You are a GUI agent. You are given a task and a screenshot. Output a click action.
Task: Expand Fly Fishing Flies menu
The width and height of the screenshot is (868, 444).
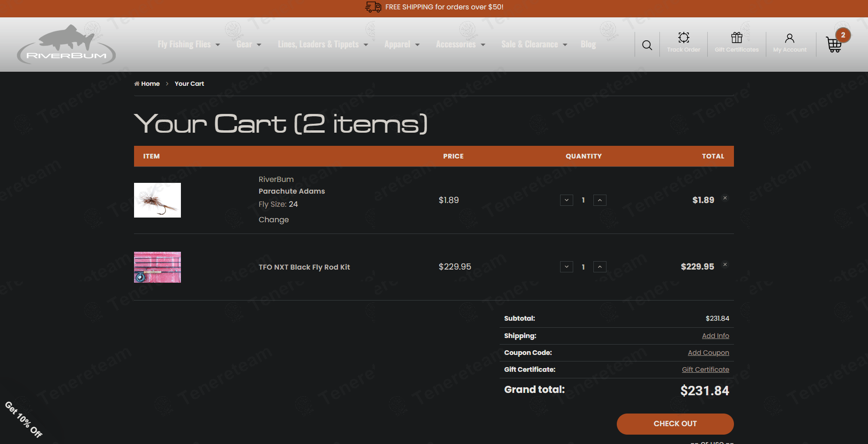pos(189,44)
